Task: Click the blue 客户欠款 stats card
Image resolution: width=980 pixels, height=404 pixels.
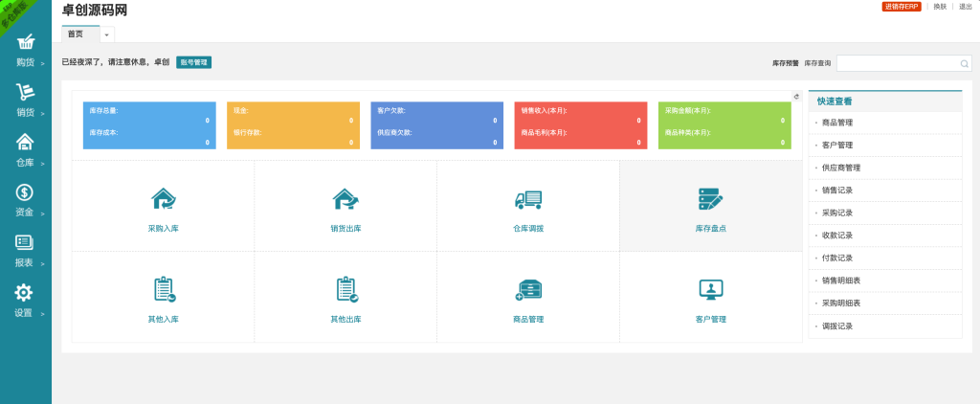Action: (x=436, y=125)
